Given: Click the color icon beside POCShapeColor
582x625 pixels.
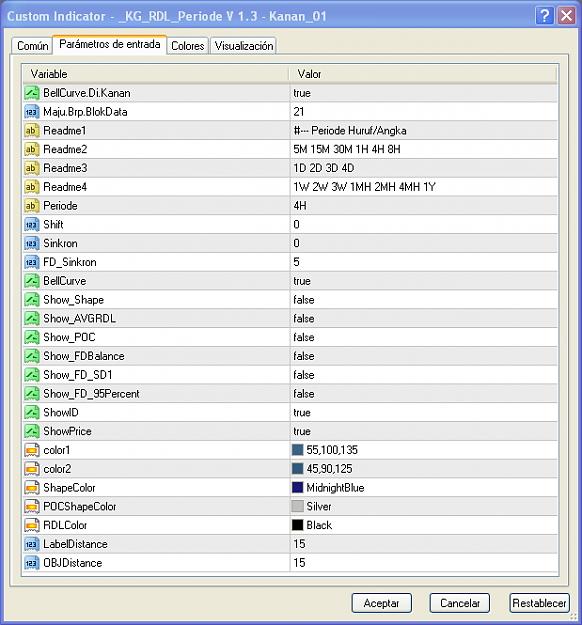Looking at the screenshot, I should 31,506.
